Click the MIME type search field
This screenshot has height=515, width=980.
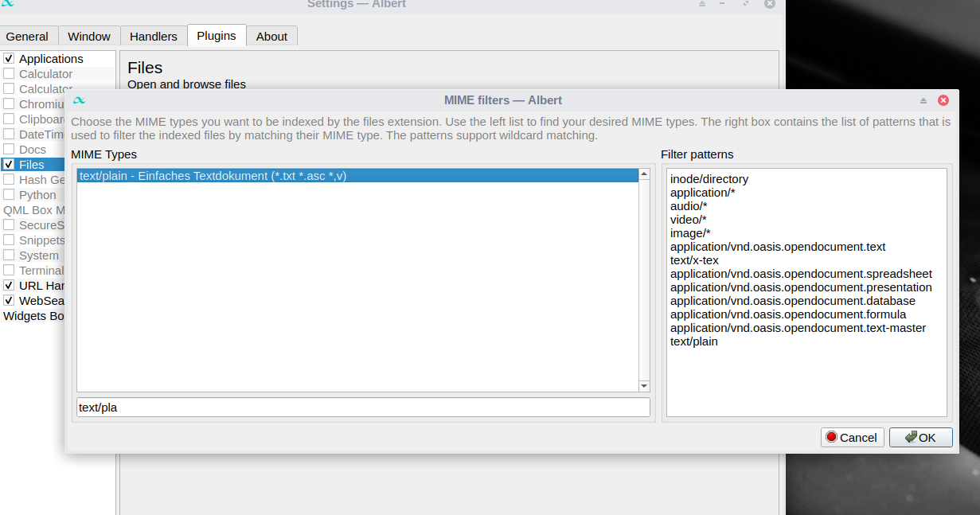pos(363,408)
